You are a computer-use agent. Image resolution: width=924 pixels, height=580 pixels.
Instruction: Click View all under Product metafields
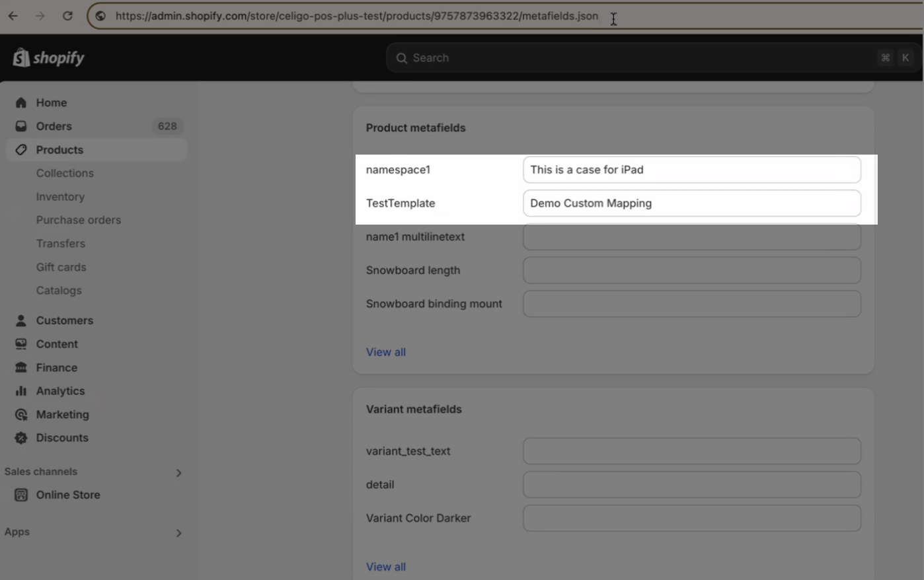386,352
